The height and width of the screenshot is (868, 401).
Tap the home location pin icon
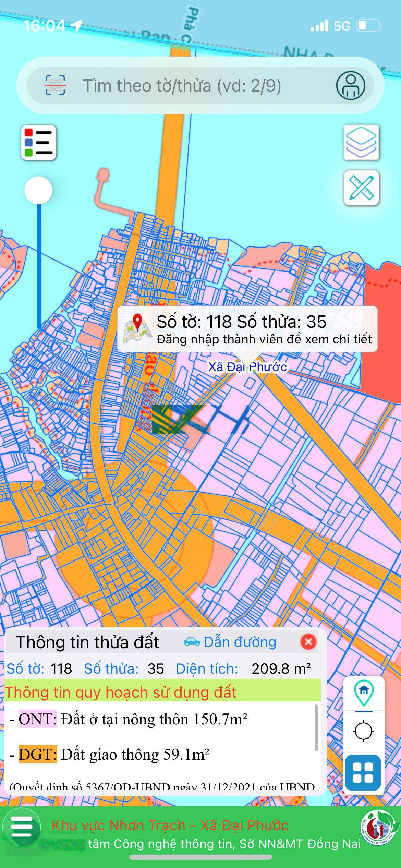coord(364,693)
